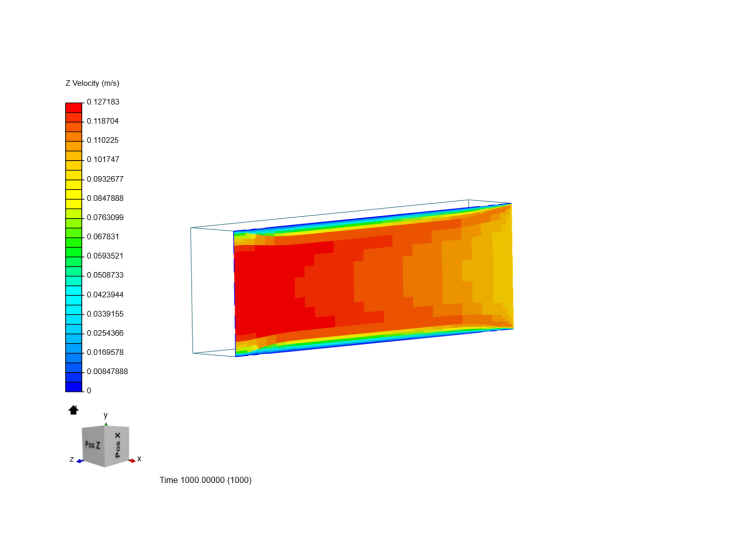Click the bottom dark-blue band of the color bar

pos(73,386)
